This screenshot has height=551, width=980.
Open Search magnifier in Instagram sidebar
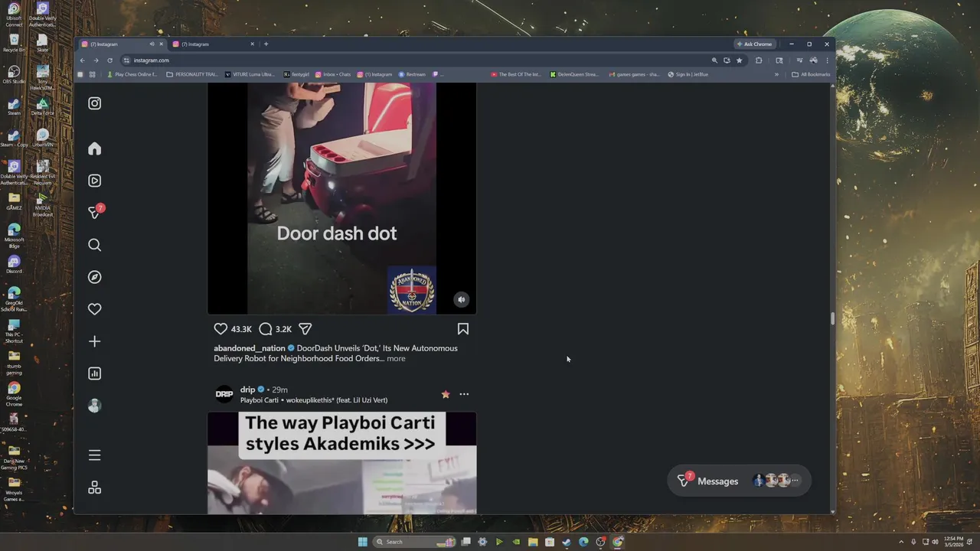[94, 245]
